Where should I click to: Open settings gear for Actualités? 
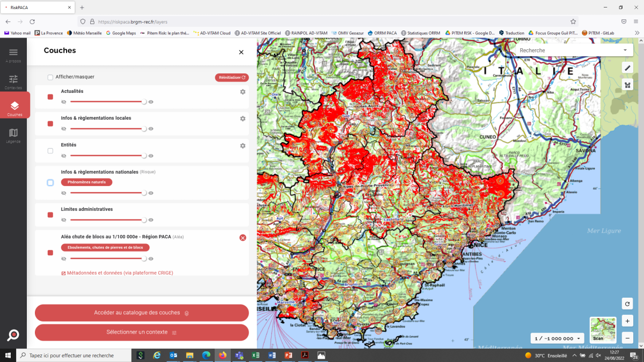[x=243, y=92]
